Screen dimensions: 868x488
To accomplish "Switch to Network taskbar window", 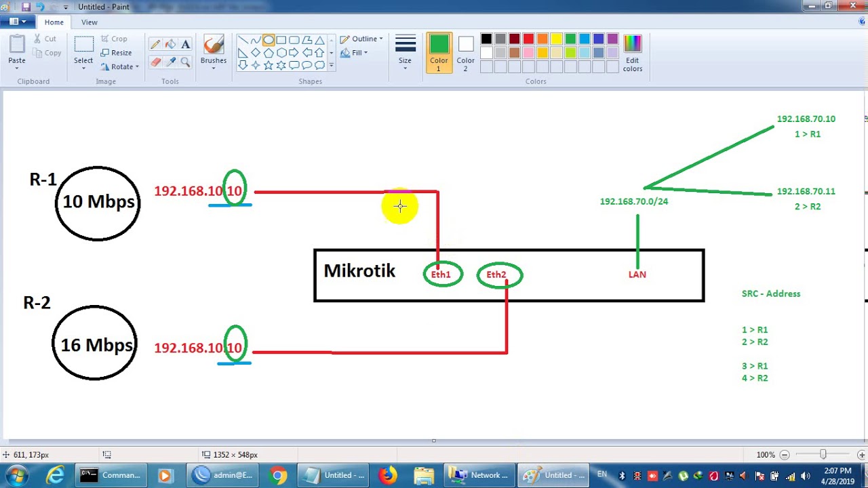I will [x=479, y=475].
